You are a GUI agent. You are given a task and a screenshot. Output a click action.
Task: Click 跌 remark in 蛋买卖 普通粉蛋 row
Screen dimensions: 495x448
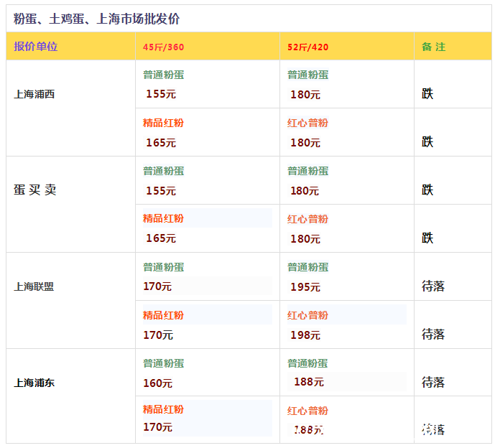tap(427, 190)
